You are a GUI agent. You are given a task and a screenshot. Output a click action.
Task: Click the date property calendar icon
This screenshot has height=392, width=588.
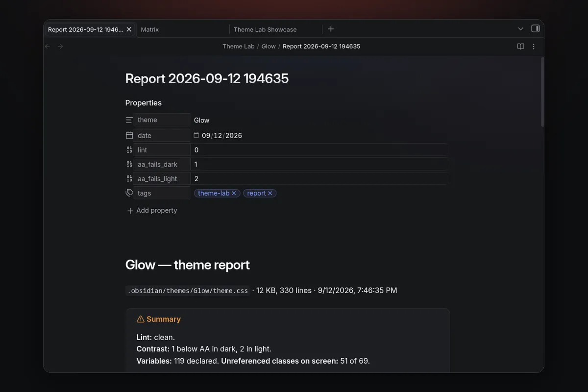point(129,135)
